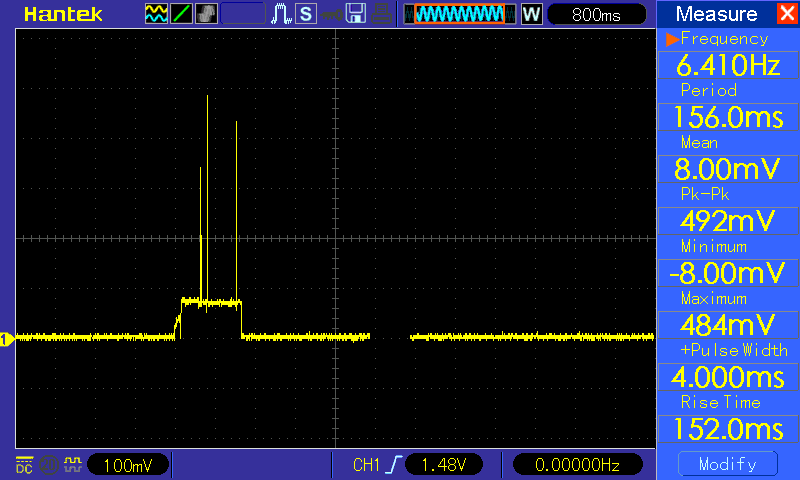Select the Mean measurement label
The width and height of the screenshot is (800, 480).
[x=699, y=142]
